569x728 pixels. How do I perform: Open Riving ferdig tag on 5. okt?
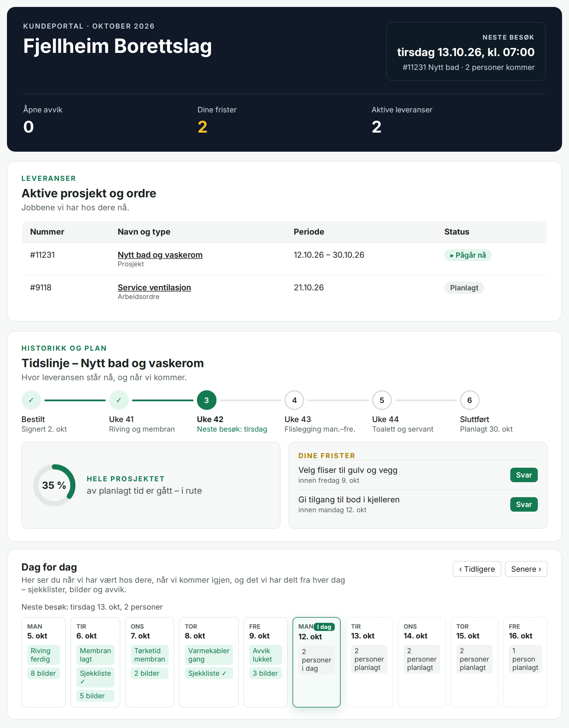(x=43, y=655)
